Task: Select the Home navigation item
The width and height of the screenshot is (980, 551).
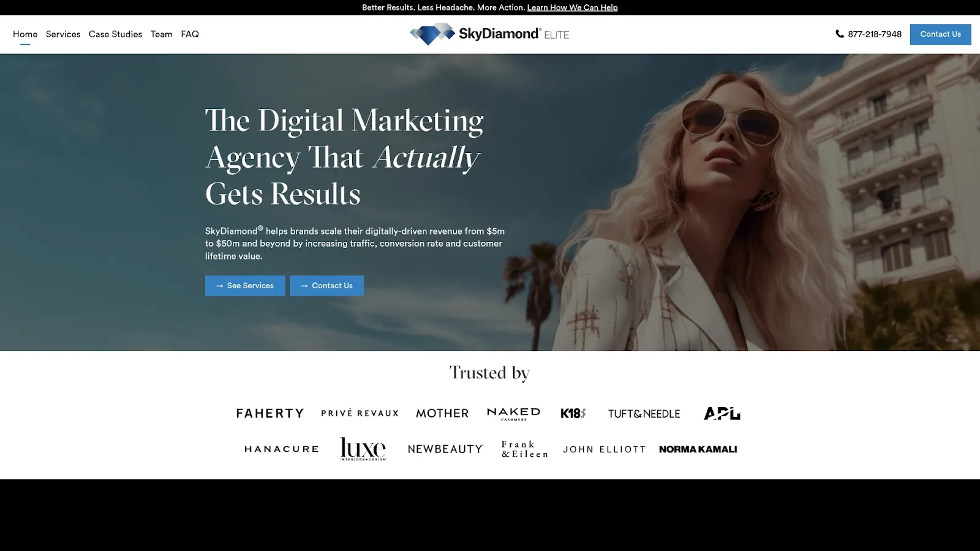Action: (x=25, y=34)
